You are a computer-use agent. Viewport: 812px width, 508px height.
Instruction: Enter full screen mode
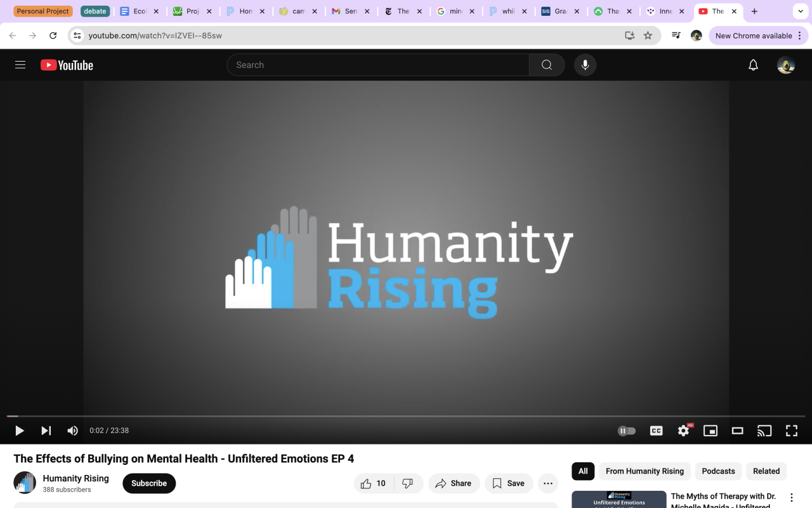[x=792, y=431]
